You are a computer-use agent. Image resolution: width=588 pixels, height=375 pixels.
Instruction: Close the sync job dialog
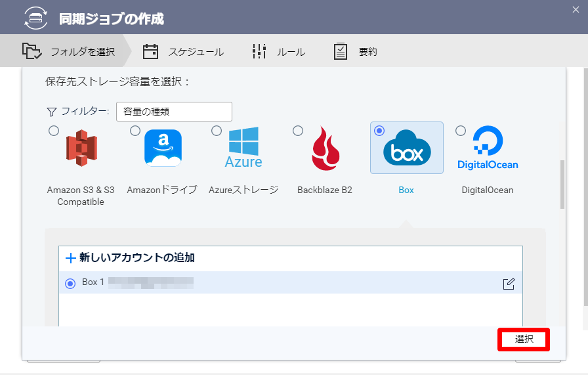click(576, 10)
